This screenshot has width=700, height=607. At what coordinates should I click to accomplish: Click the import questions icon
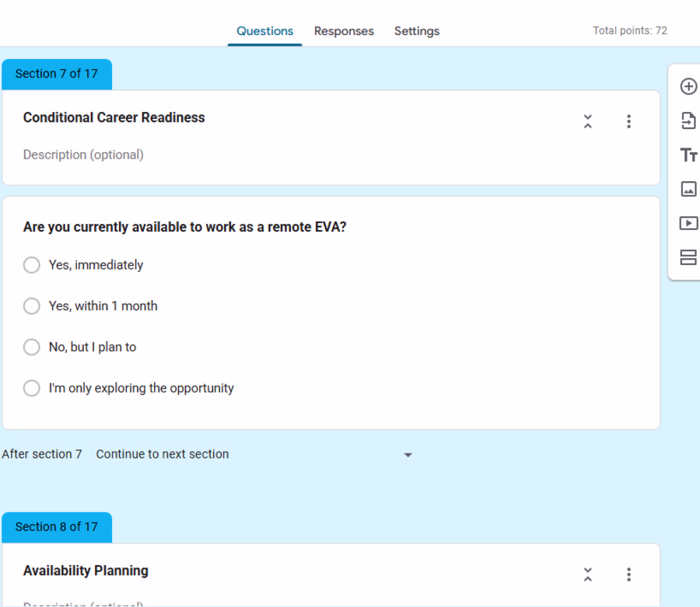(688, 121)
